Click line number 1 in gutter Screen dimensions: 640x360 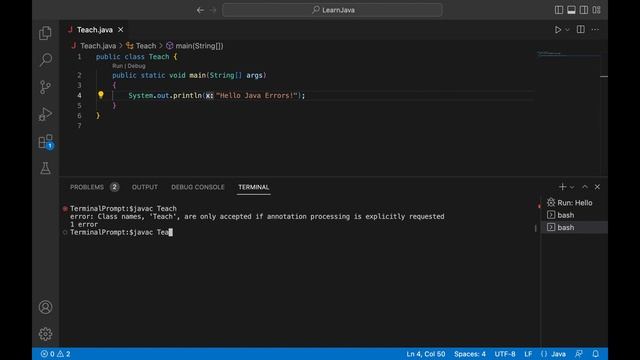(x=79, y=57)
